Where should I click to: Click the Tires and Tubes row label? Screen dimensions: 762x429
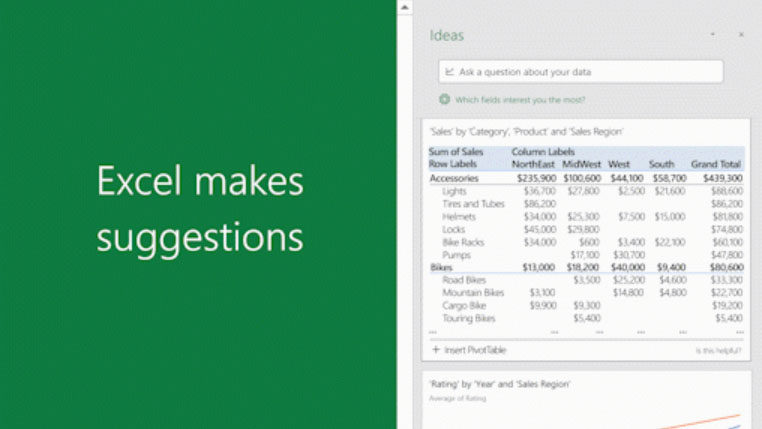coord(473,203)
